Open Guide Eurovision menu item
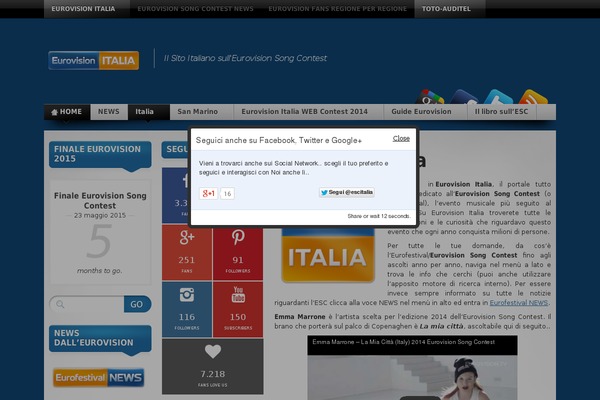This screenshot has height=400, width=600. point(425,112)
